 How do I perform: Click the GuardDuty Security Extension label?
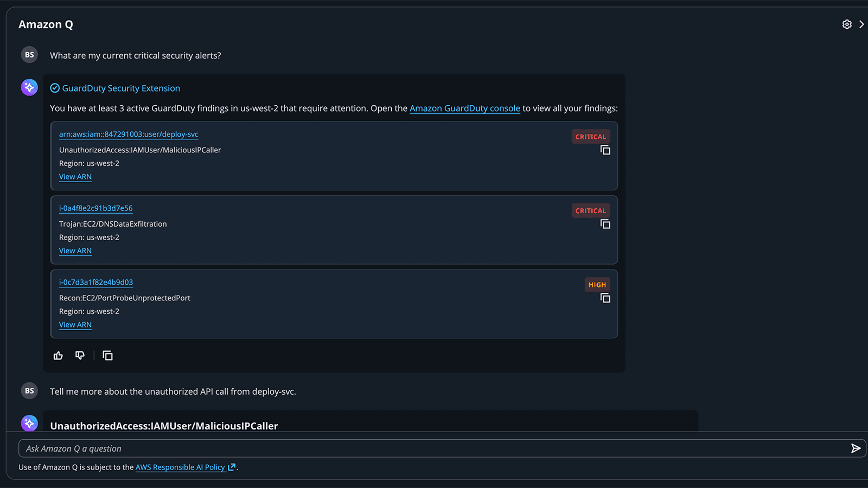(x=121, y=88)
